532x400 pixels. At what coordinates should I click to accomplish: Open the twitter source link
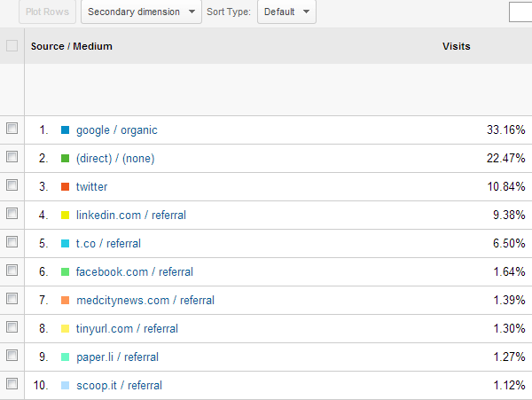(91, 186)
